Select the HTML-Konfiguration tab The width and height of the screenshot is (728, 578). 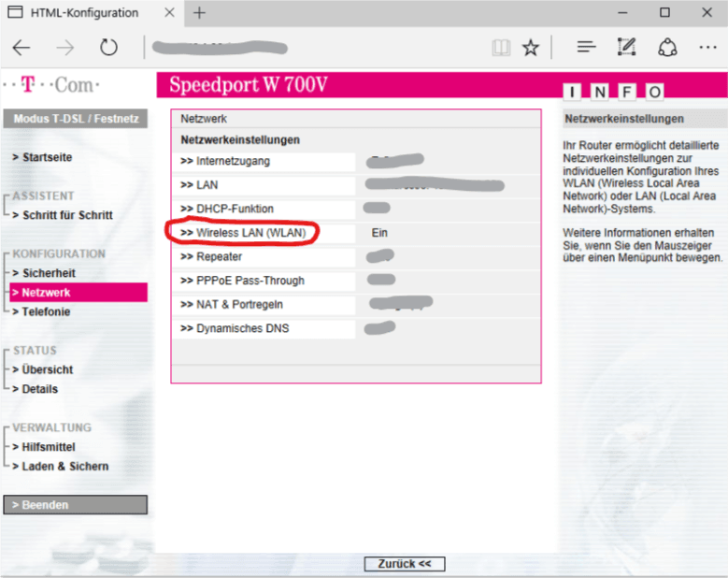pos(92,13)
